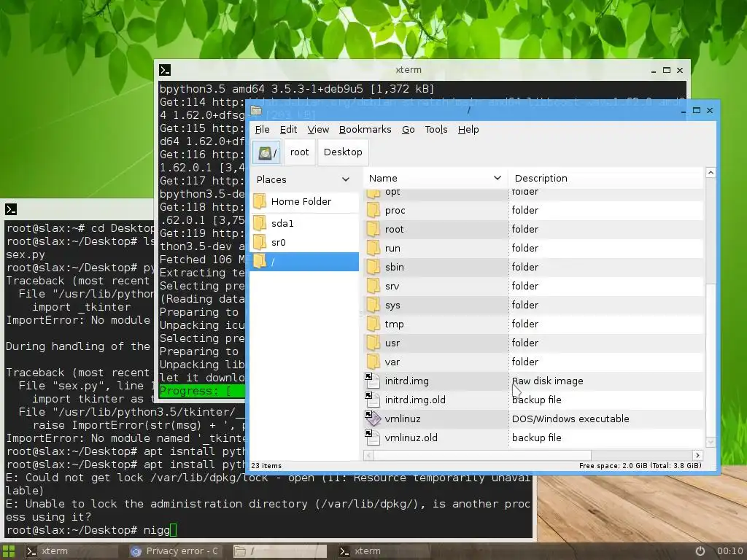Click the horizontal scrollbar right arrow

[697, 455]
